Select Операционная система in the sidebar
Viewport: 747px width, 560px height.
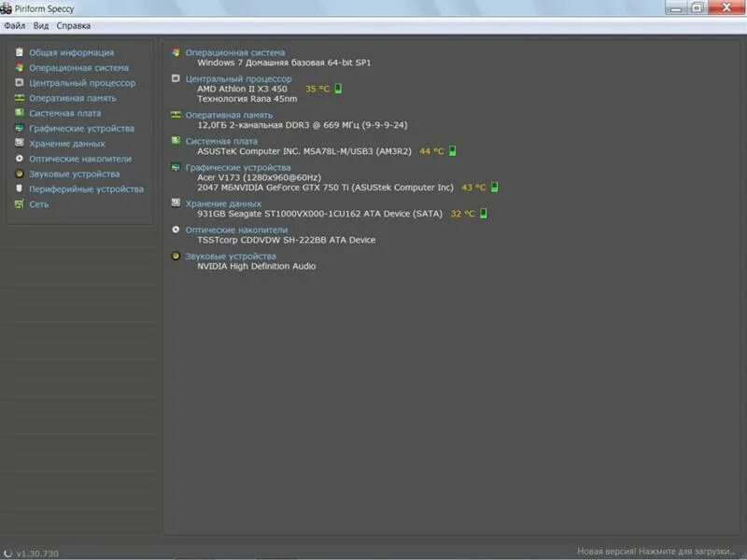point(78,68)
